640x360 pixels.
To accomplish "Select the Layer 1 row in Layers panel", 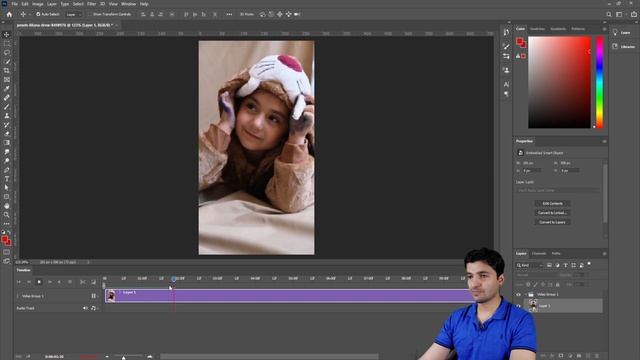I will [x=562, y=306].
